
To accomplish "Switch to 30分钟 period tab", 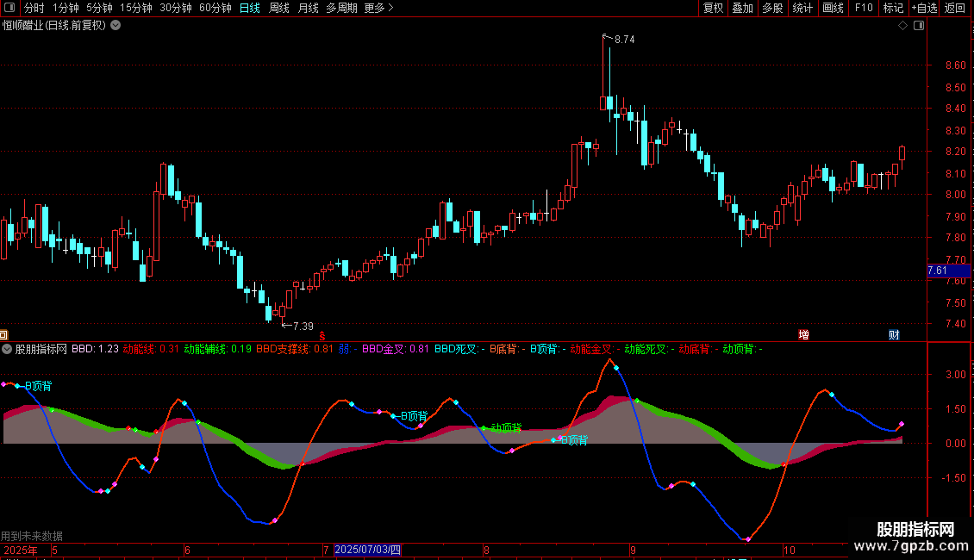I will [175, 8].
